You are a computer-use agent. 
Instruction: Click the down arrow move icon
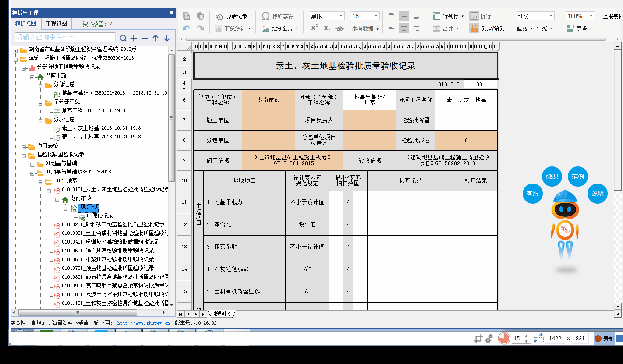[166, 38]
